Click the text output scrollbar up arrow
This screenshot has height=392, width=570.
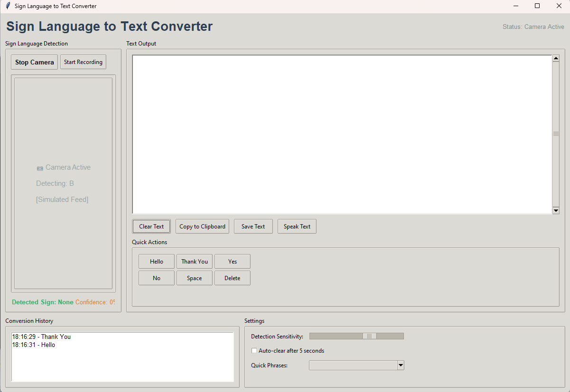[x=556, y=58]
